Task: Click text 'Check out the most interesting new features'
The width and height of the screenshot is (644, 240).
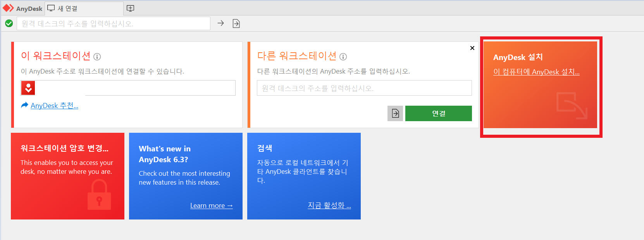Action: 184,178
